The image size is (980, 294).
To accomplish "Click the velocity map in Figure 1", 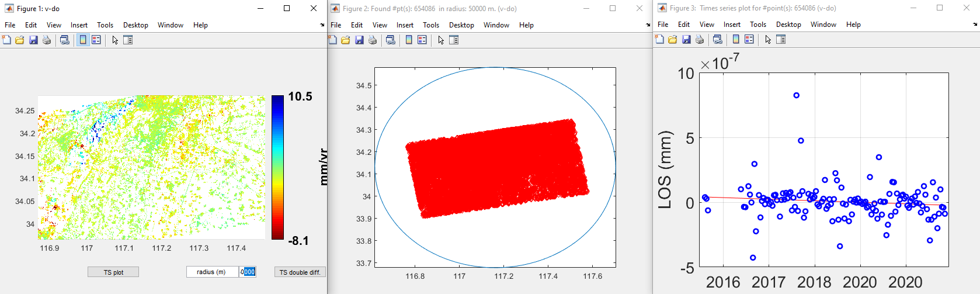I will point(151,167).
